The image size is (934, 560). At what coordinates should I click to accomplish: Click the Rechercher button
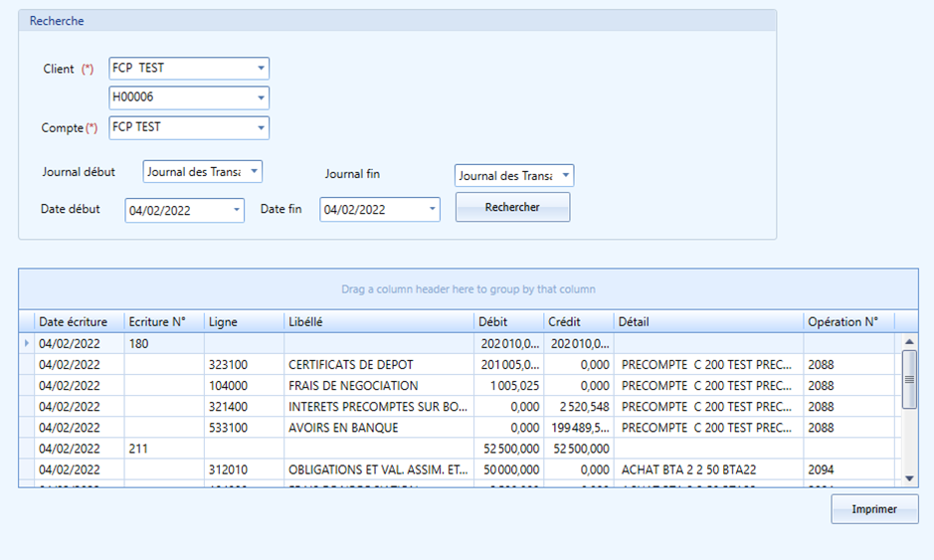pos(512,207)
